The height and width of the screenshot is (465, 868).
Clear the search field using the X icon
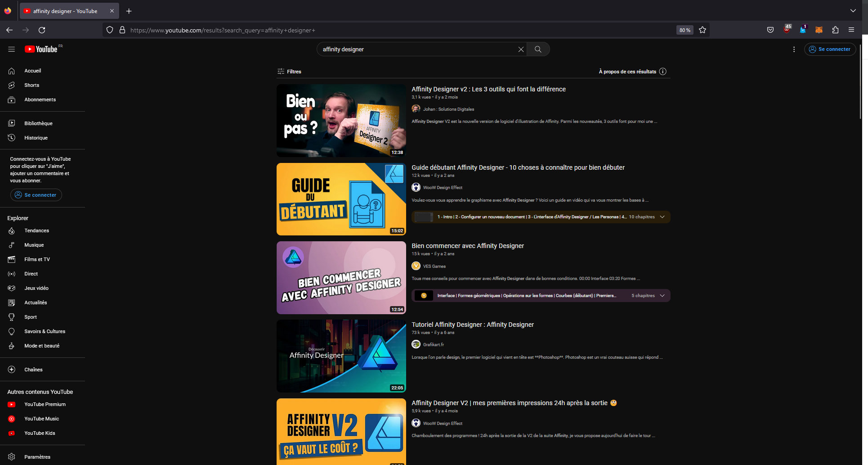point(521,49)
